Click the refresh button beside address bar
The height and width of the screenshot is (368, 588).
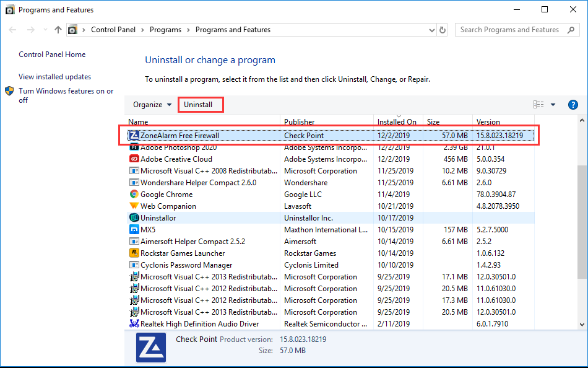(x=443, y=30)
